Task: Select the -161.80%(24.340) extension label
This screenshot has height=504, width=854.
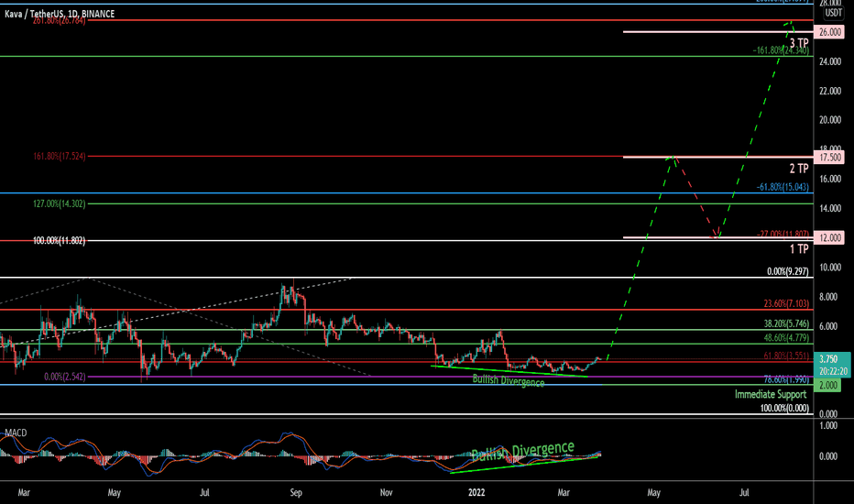Action: pyautogui.click(x=781, y=50)
